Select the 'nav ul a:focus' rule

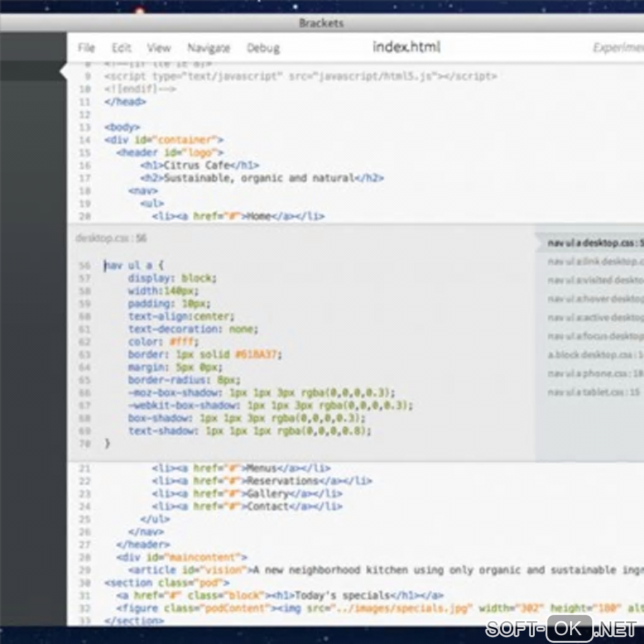coord(593,336)
